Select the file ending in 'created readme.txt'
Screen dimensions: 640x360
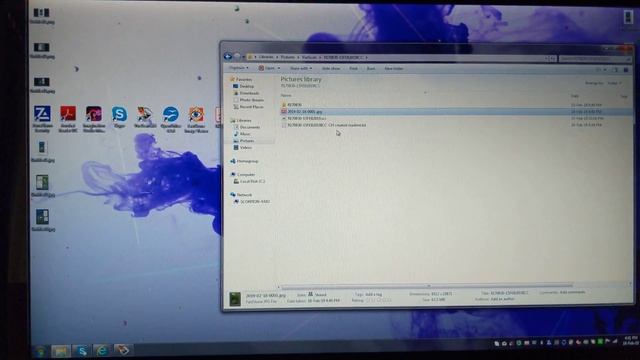[x=324, y=125]
